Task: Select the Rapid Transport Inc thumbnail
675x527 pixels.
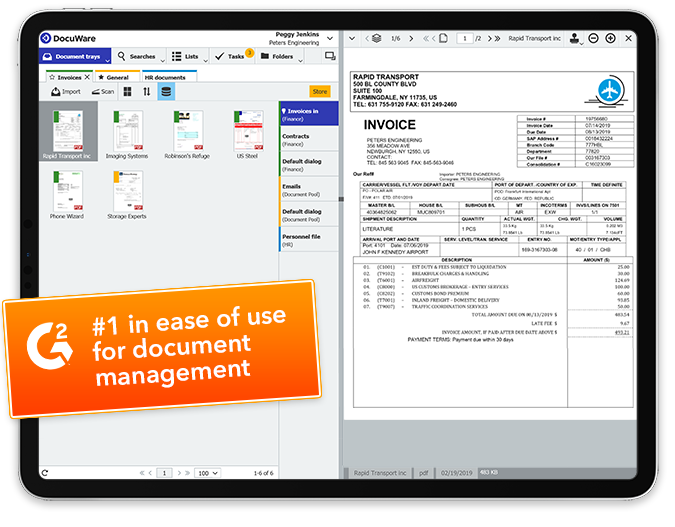Action: point(68,131)
